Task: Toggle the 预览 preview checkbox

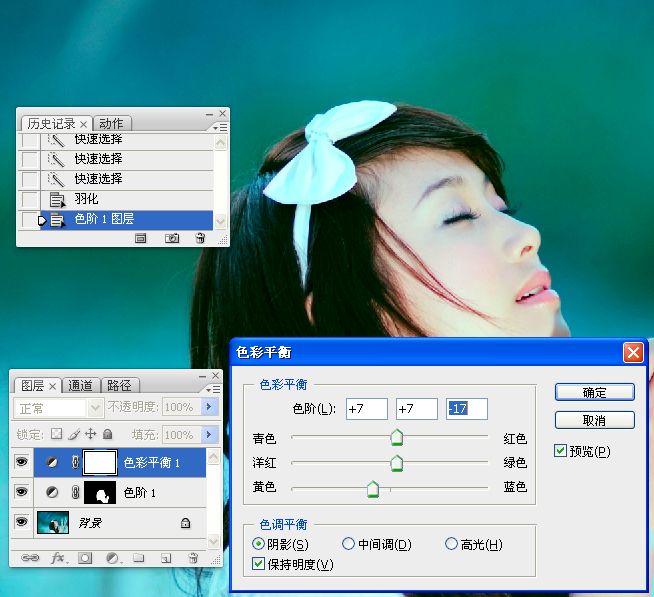Action: pos(560,452)
